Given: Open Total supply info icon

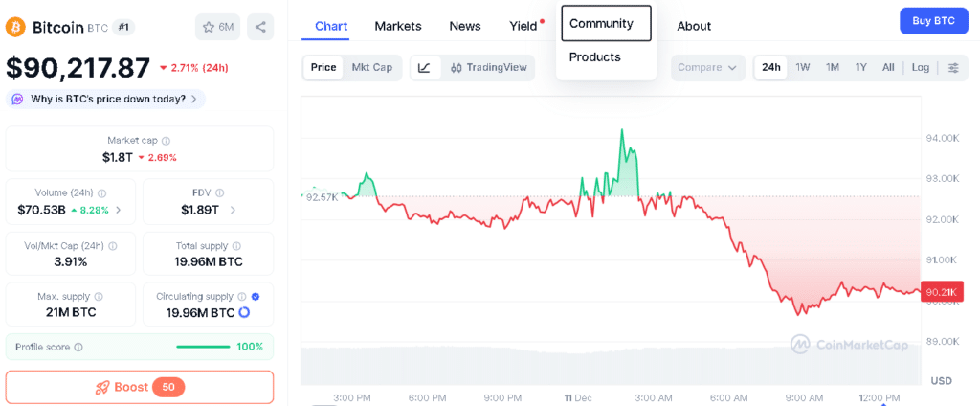Looking at the screenshot, I should (236, 246).
